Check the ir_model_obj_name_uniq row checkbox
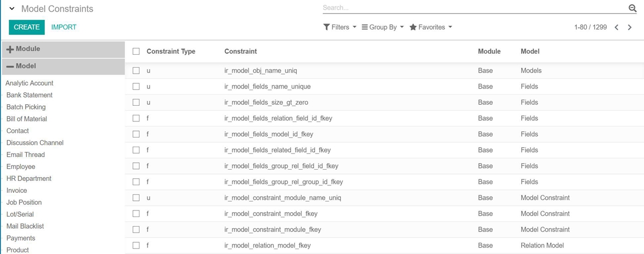 (x=136, y=70)
